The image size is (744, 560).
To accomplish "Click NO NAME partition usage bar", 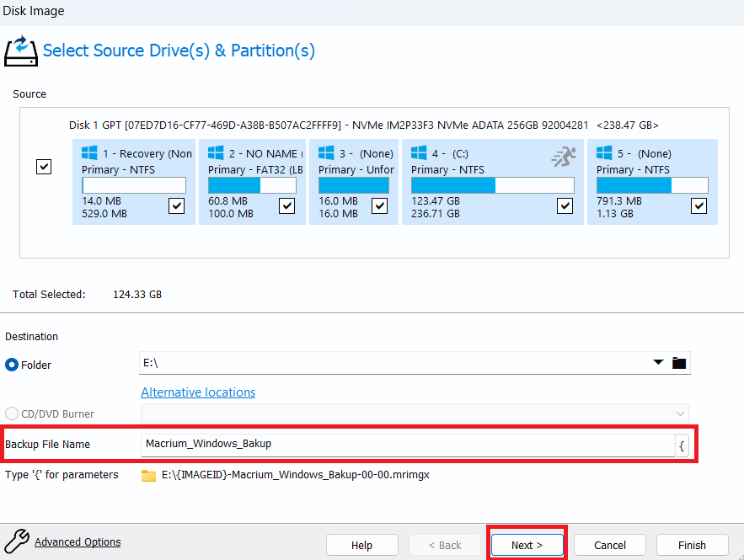I will [252, 185].
